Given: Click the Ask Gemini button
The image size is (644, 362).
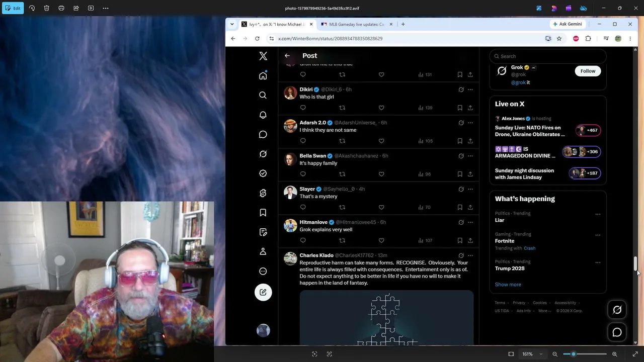Looking at the screenshot, I should tap(567, 24).
